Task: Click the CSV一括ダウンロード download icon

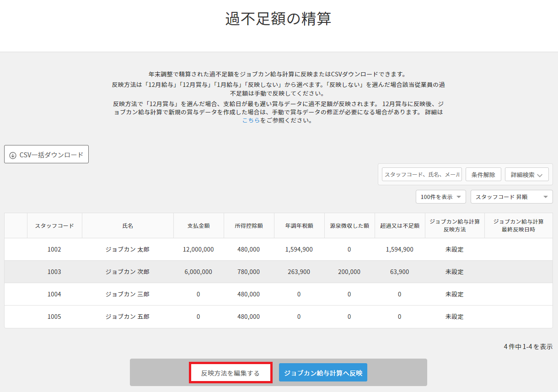Action: [13, 155]
